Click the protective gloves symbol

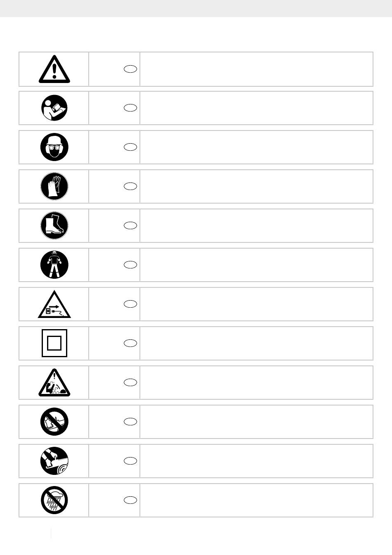coord(54,186)
